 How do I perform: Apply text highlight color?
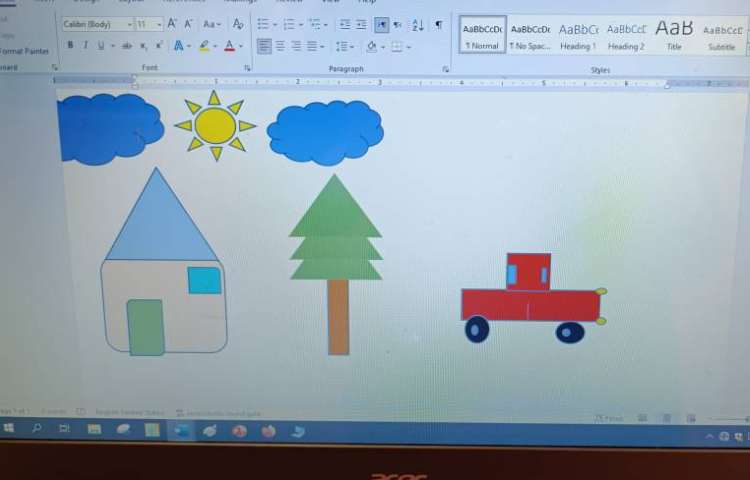pyautogui.click(x=204, y=46)
